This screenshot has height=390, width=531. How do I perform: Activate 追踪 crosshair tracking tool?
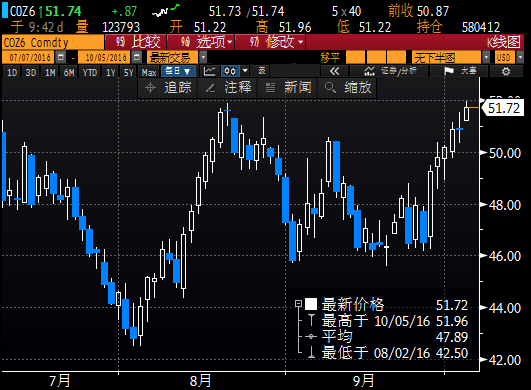[x=168, y=88]
